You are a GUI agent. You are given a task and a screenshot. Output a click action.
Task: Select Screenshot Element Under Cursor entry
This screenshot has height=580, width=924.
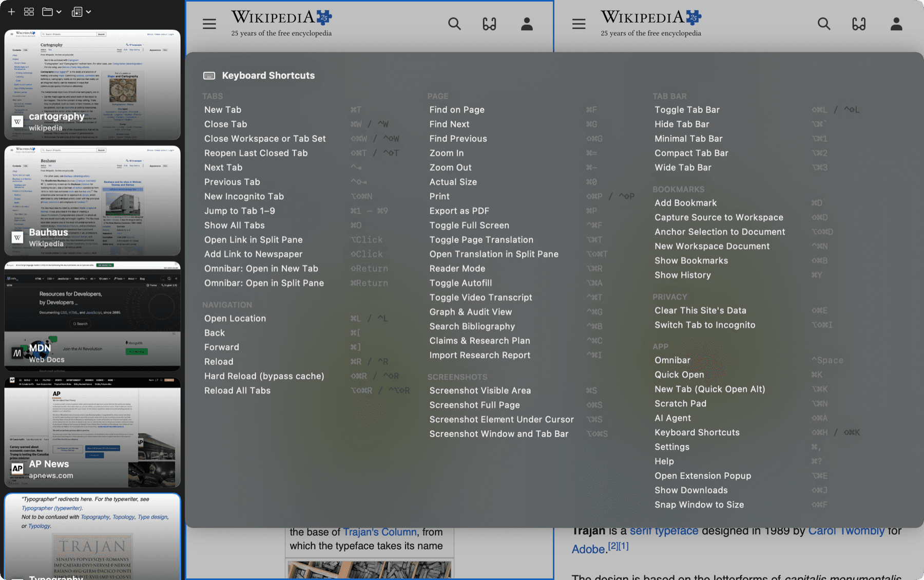pyautogui.click(x=532, y=419)
